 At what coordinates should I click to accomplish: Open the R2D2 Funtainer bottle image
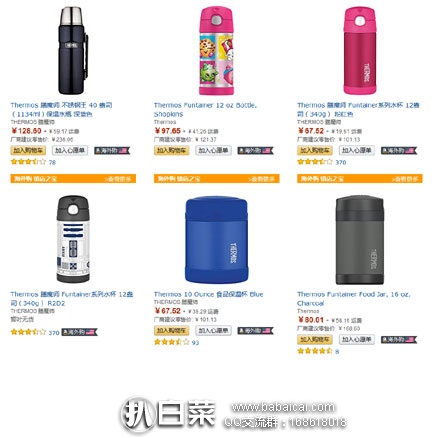[x=73, y=239]
